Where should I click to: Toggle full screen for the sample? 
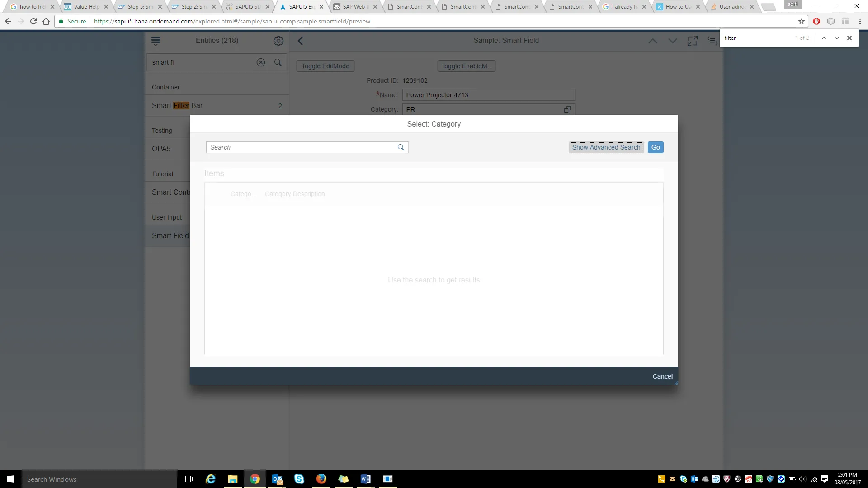click(692, 41)
